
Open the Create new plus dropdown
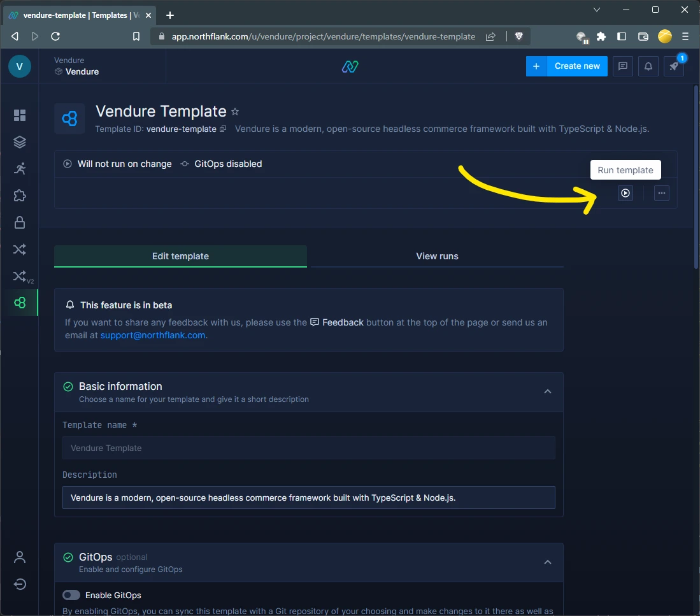coord(536,66)
